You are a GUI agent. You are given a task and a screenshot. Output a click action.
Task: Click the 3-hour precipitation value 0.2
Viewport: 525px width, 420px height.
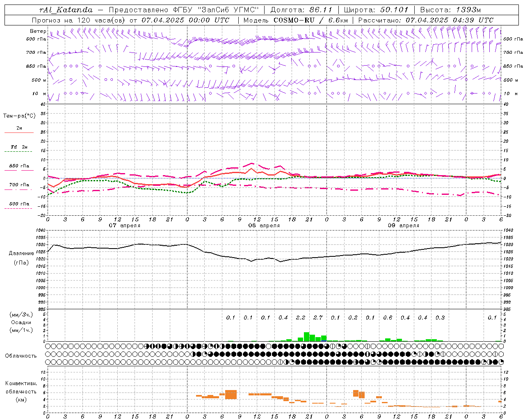click(x=353, y=317)
